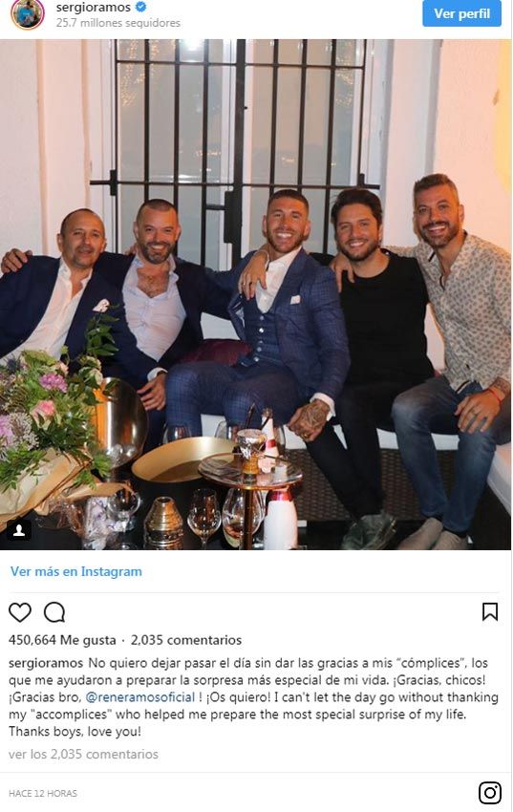The width and height of the screenshot is (513, 812).
Task: Open Ver más en Instagram link
Action: click(76, 571)
